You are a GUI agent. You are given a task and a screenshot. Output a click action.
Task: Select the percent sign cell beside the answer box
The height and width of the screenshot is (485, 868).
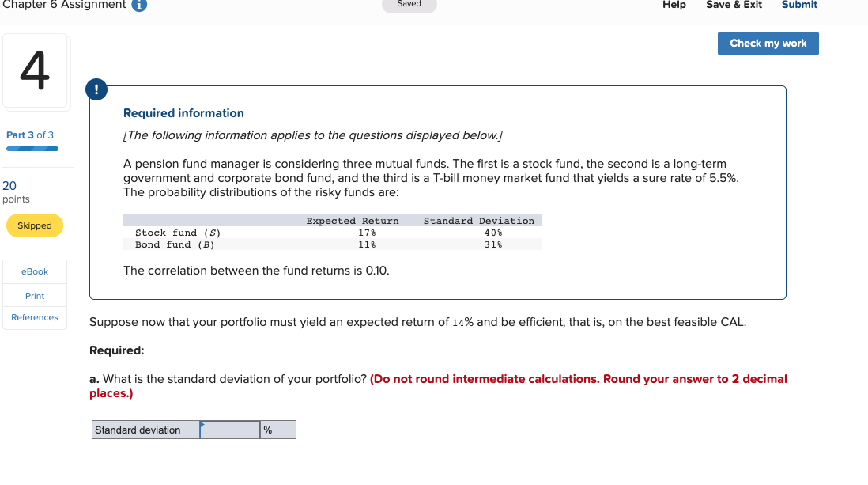click(x=277, y=429)
